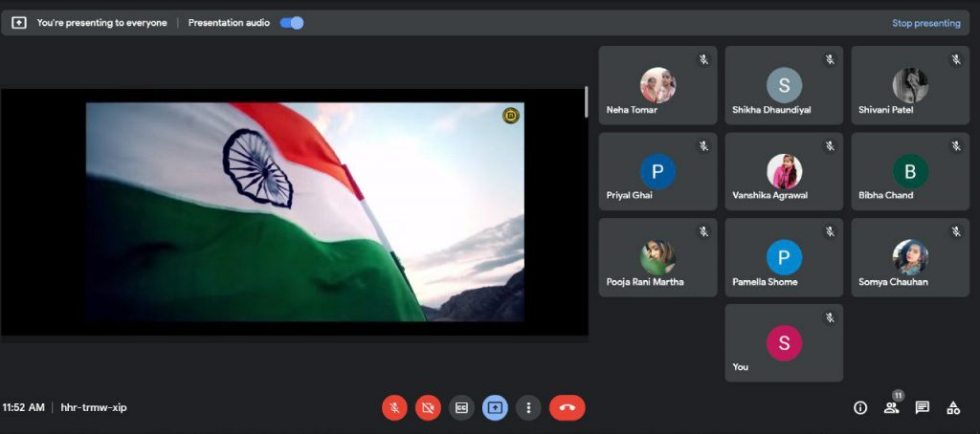Open more options three-dot menu
Image resolution: width=980 pixels, height=434 pixels.
(528, 408)
